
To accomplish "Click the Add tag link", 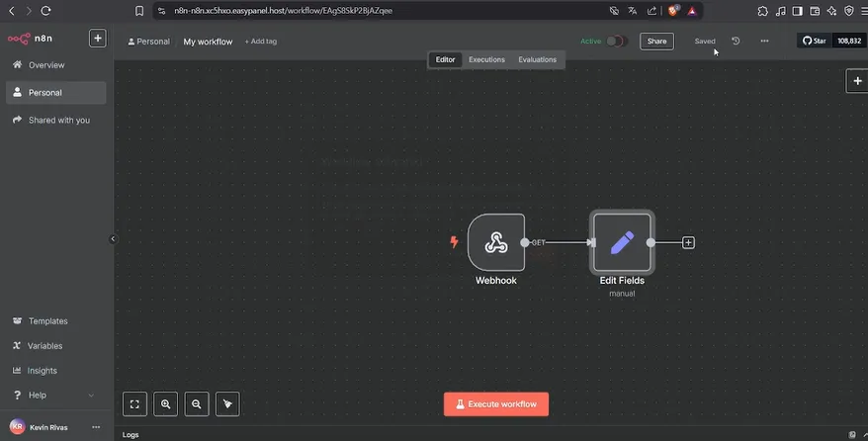I will click(261, 42).
